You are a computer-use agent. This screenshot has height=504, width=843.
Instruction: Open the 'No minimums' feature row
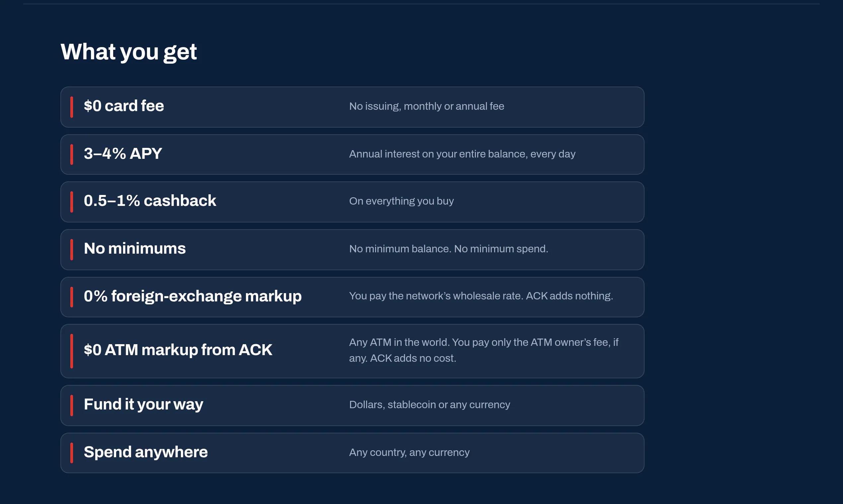pyautogui.click(x=352, y=250)
